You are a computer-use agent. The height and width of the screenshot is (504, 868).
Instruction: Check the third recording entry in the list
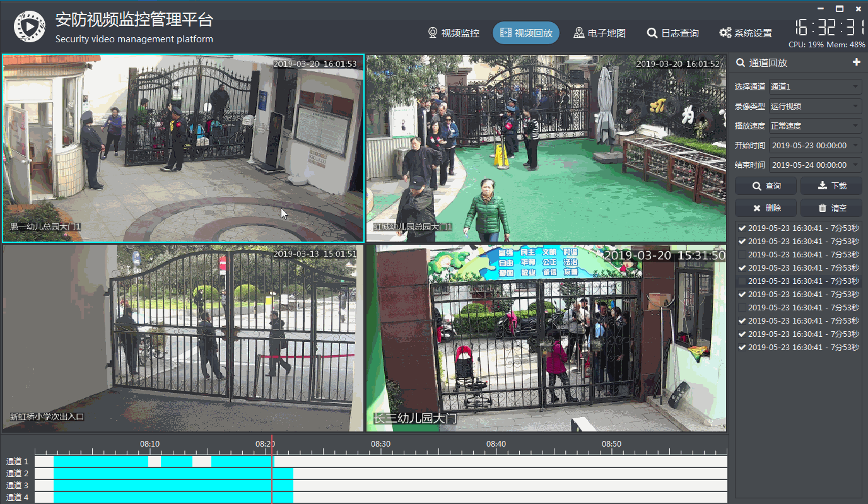coord(742,254)
